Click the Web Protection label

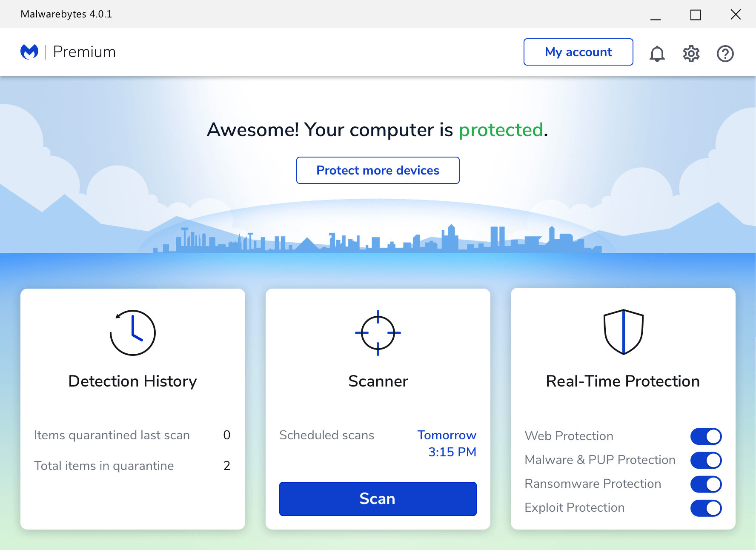point(569,436)
